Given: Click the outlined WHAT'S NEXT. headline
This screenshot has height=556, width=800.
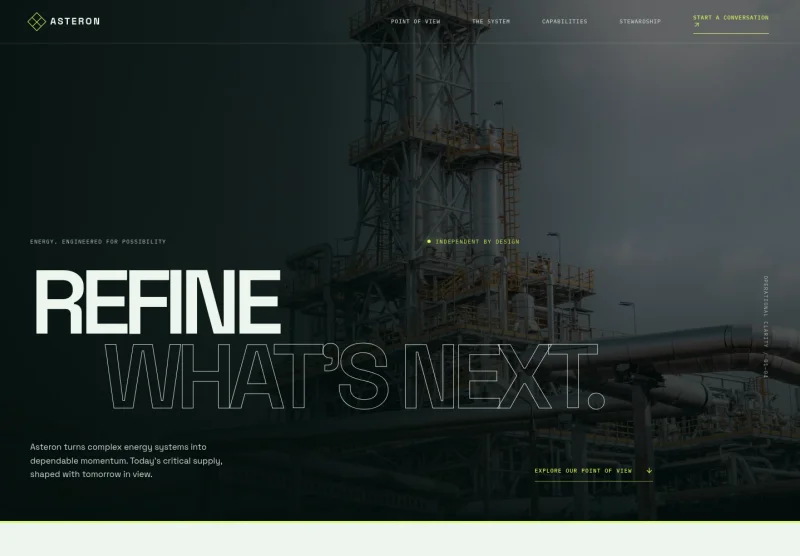Looking at the screenshot, I should [x=355, y=377].
